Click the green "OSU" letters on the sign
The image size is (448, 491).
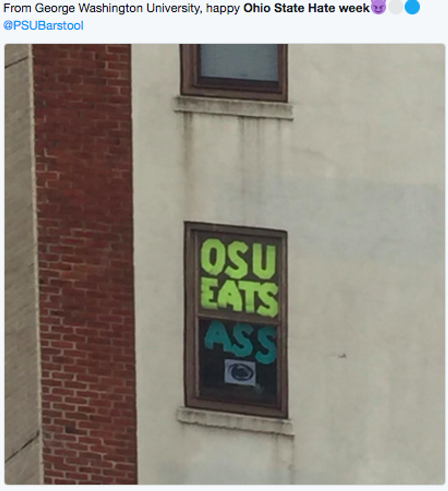(239, 258)
